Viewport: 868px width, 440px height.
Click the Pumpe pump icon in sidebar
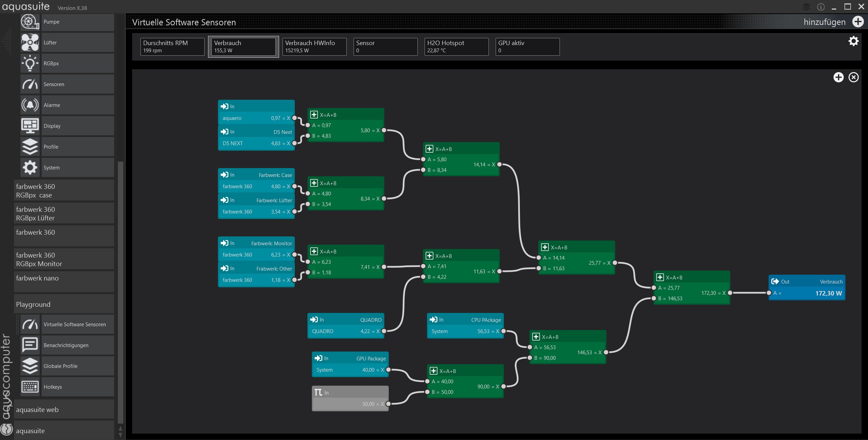(30, 22)
